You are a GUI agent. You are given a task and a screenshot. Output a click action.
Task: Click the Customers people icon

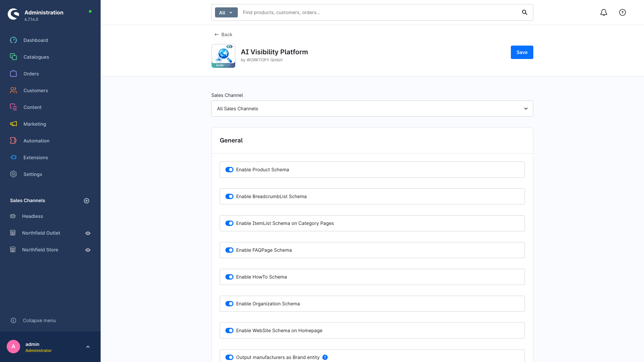(13, 90)
